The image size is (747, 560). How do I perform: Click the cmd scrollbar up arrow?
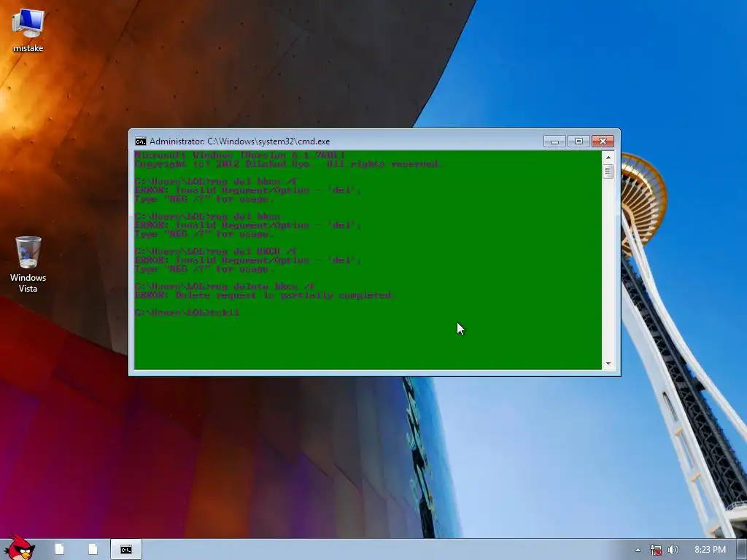(608, 157)
